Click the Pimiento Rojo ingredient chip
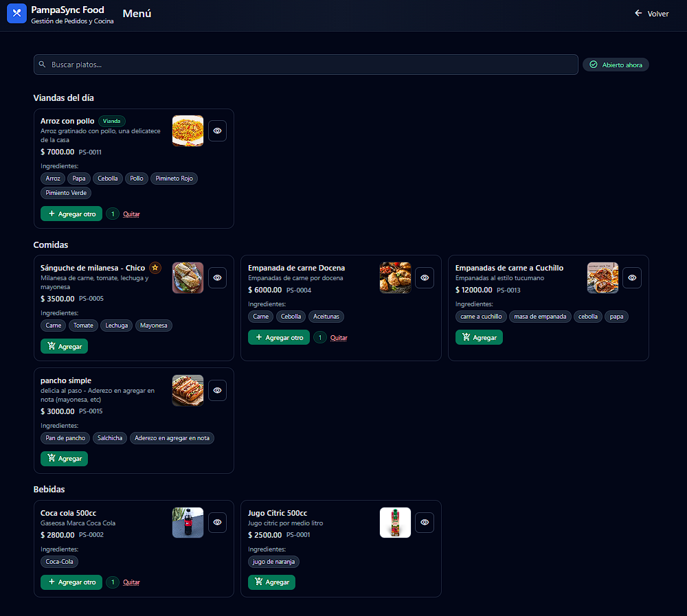 [x=174, y=179]
